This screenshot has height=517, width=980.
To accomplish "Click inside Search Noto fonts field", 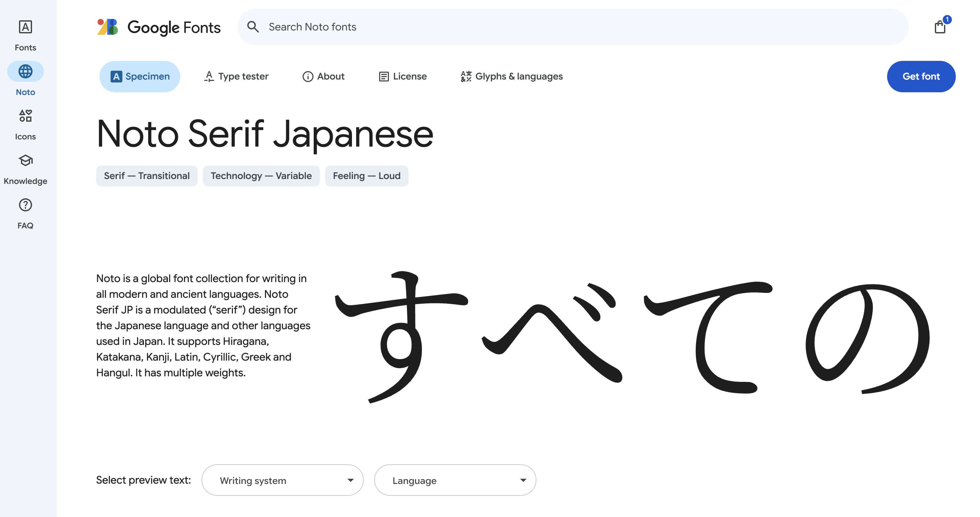I will coord(573,27).
